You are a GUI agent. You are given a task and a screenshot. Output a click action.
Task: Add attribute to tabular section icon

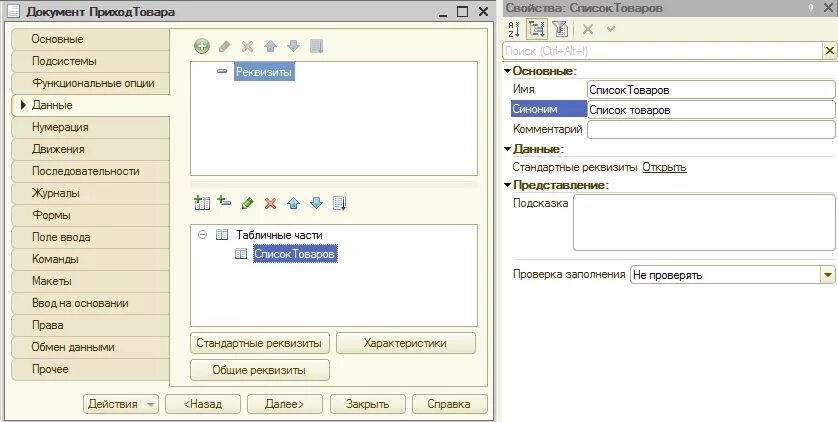(224, 202)
